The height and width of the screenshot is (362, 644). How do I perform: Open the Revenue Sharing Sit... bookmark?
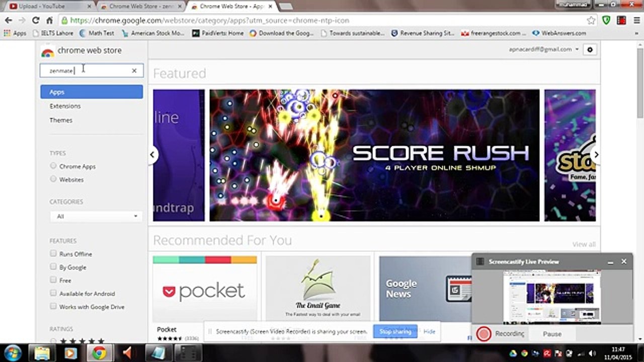[x=422, y=33]
